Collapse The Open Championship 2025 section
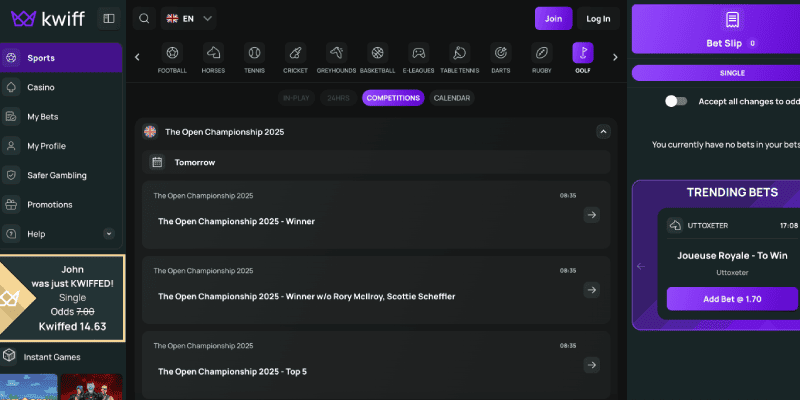Viewport: 800px width, 400px height. click(603, 132)
